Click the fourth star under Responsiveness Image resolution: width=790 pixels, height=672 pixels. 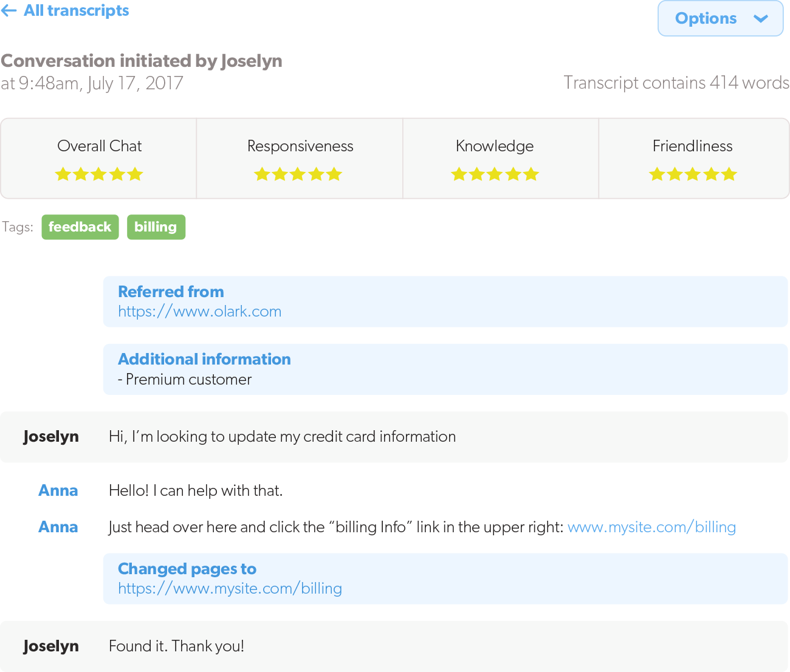click(316, 174)
